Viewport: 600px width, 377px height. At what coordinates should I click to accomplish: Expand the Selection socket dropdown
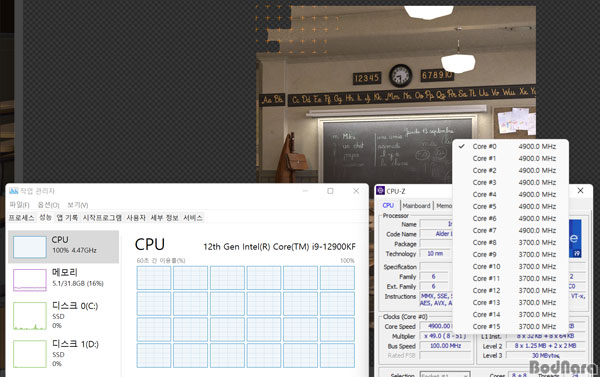pyautogui.click(x=445, y=375)
